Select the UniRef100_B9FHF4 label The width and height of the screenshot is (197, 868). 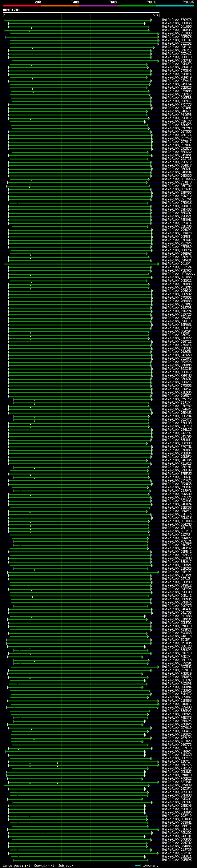click(x=177, y=74)
